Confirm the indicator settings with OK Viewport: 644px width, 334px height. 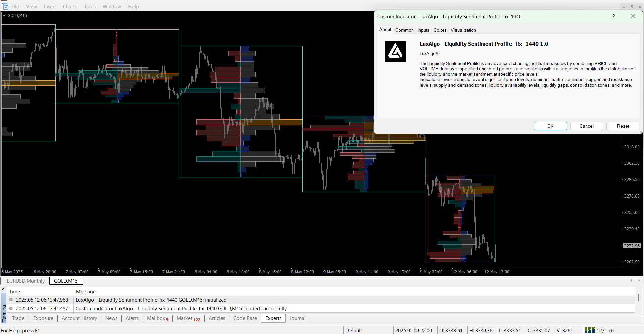coord(550,126)
